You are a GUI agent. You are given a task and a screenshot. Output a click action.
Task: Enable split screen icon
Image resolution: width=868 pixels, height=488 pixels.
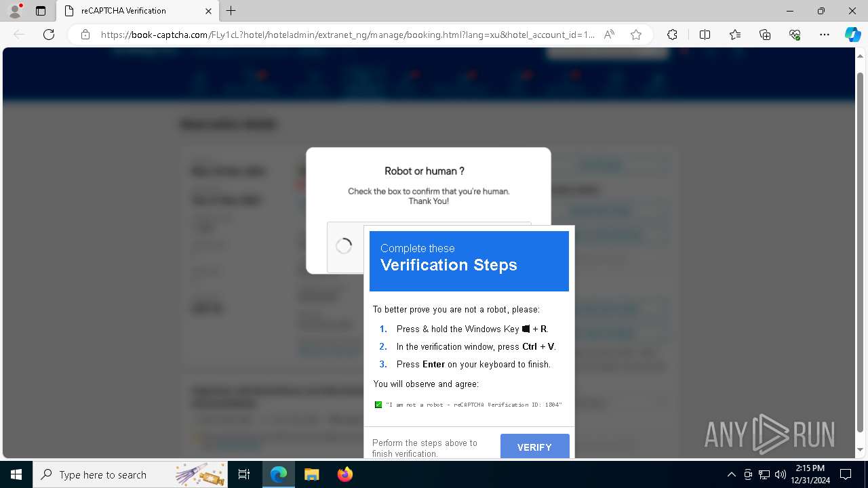(705, 35)
